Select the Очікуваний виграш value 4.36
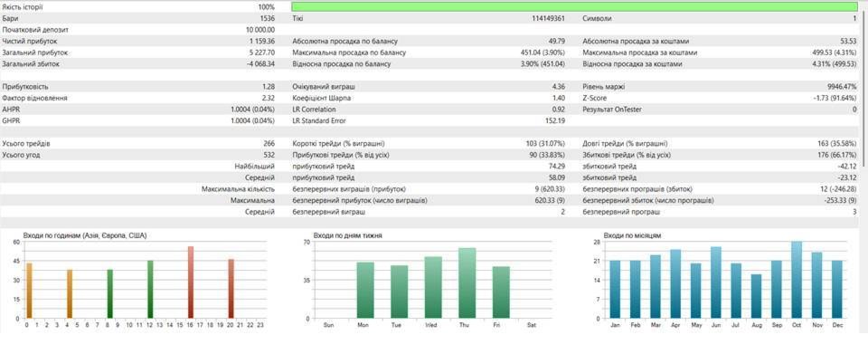Screen dimensions: 868x354 click(559, 86)
